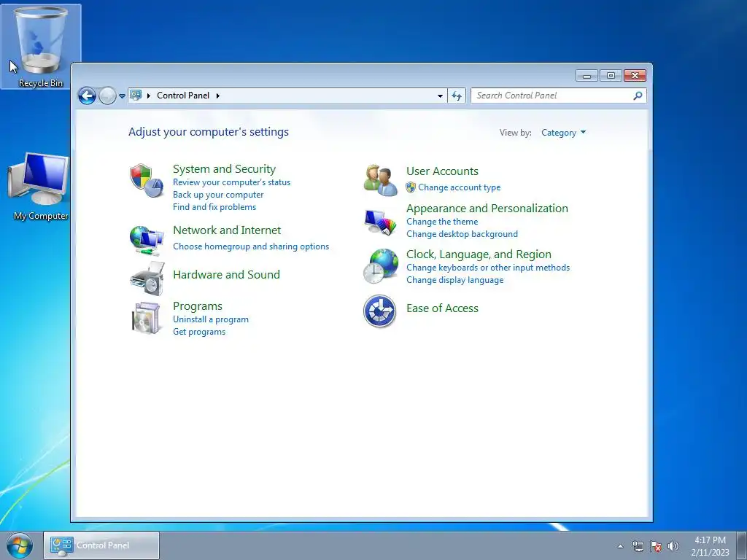The image size is (747, 560).
Task: Open the Programs heading link
Action: point(198,306)
